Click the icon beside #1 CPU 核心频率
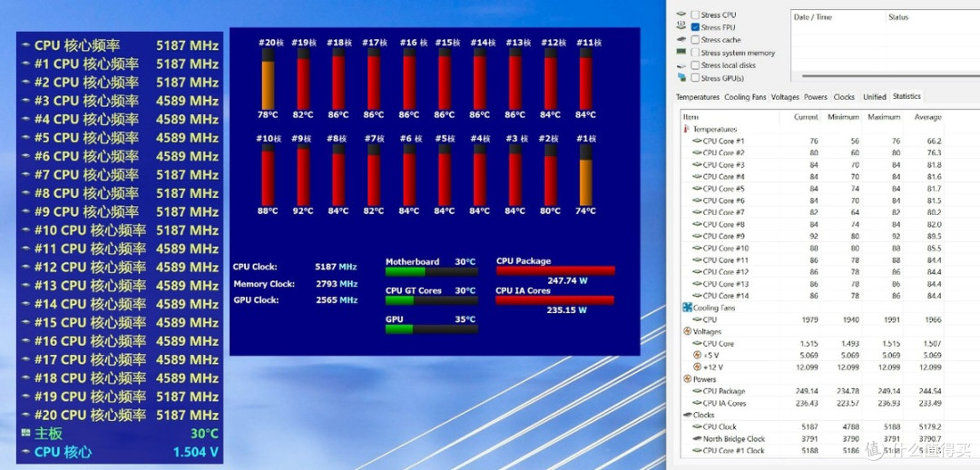This screenshot has height=470, width=980. point(25,64)
